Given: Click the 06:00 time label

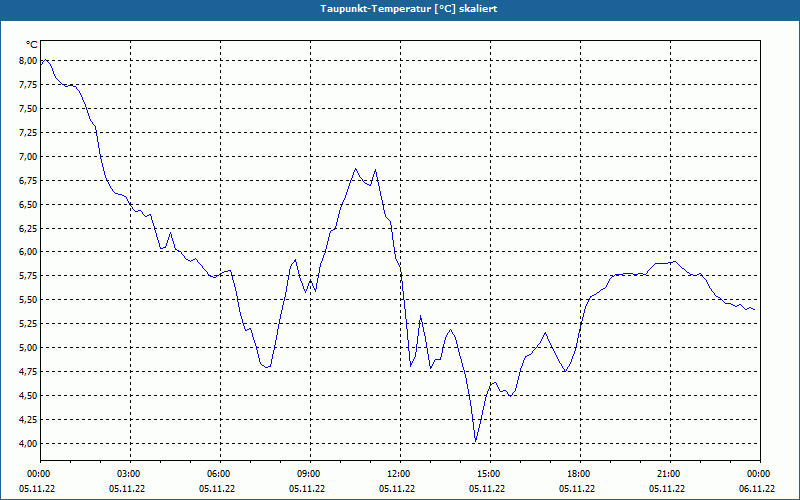Looking at the screenshot, I should (x=220, y=474).
